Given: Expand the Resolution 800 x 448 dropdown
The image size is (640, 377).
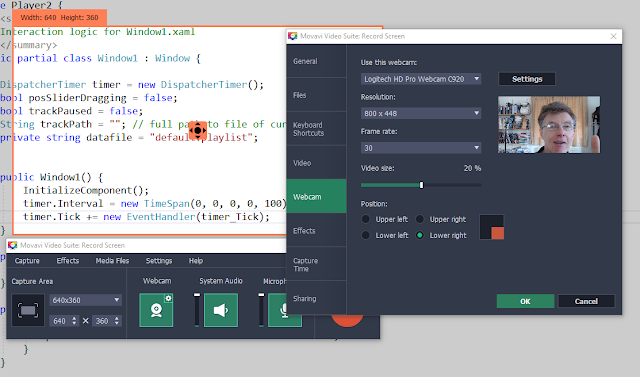Looking at the screenshot, I should click(421, 113).
